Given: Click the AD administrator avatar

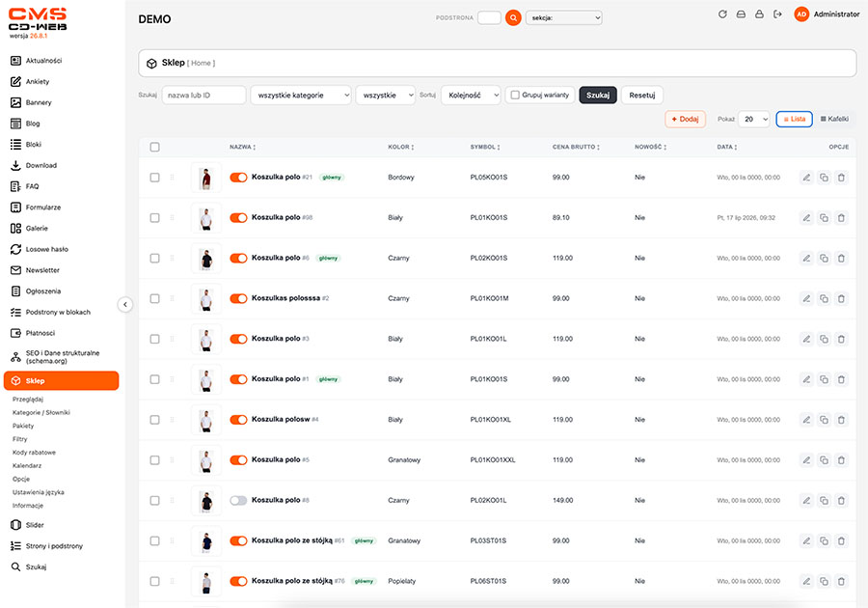Looking at the screenshot, I should (x=801, y=14).
